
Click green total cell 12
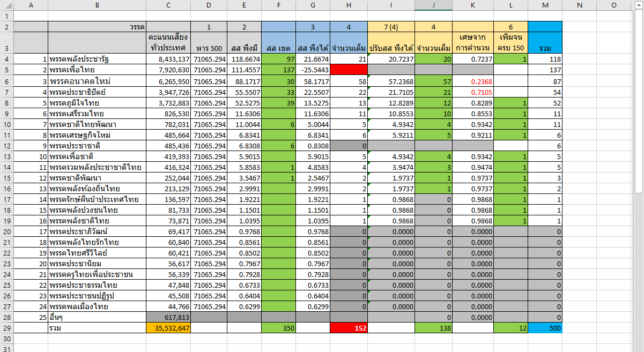(x=510, y=328)
